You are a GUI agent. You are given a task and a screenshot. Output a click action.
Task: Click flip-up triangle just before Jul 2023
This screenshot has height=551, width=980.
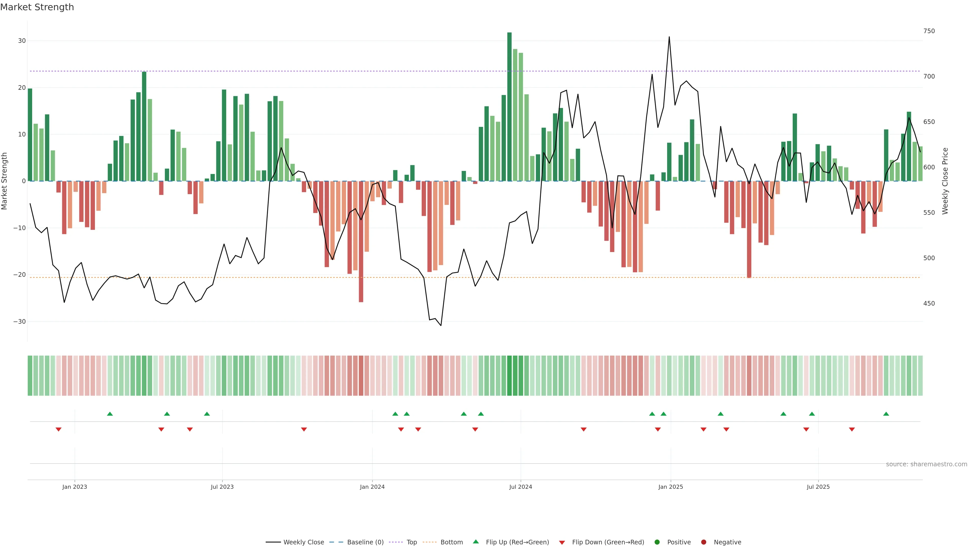click(207, 414)
